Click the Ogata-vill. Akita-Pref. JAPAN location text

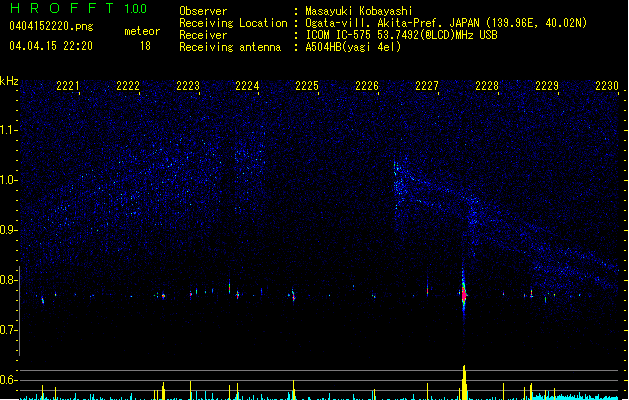[x=446, y=23]
